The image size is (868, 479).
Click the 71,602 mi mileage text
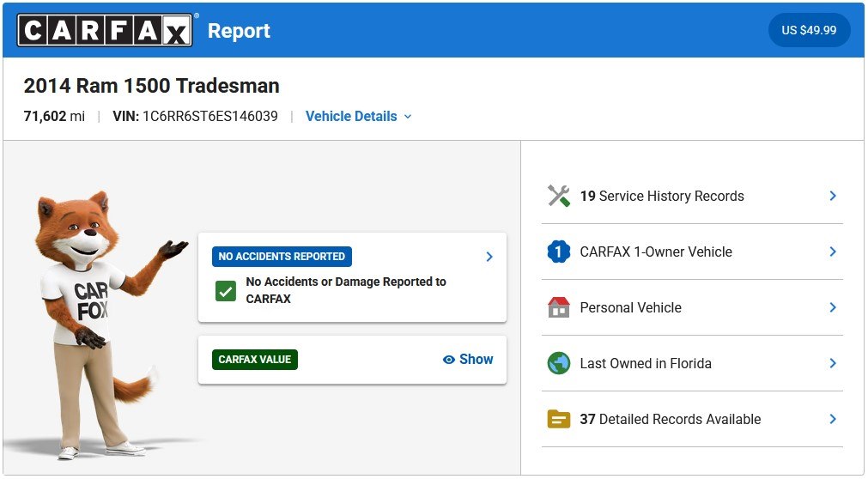pos(54,116)
